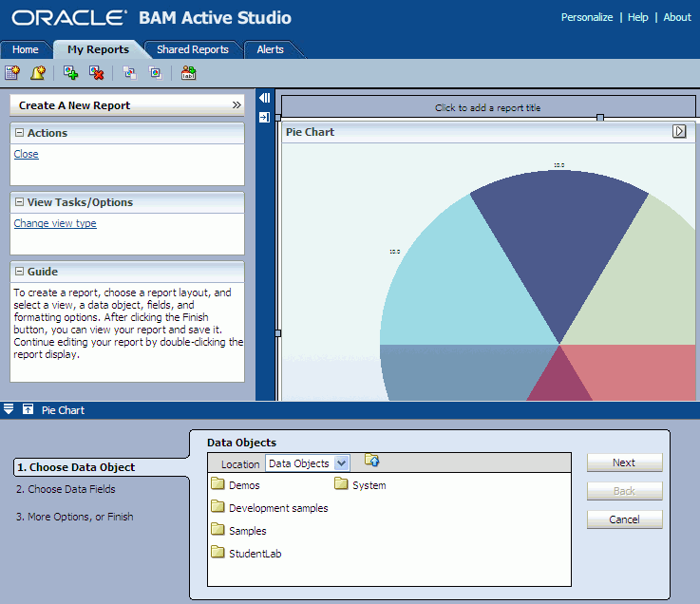700x604 pixels.
Task: Click the user prompt label toolbar icon
Action: point(188,72)
